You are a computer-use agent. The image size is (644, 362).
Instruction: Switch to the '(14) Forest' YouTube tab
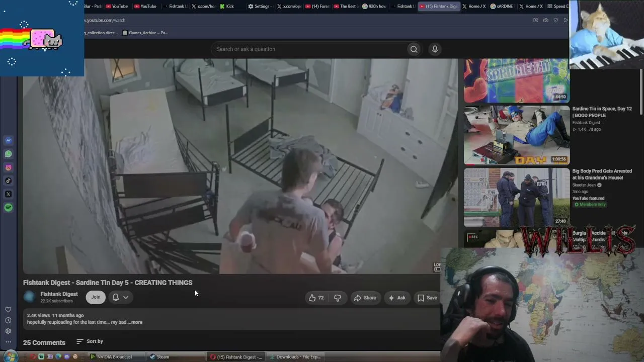click(317, 7)
